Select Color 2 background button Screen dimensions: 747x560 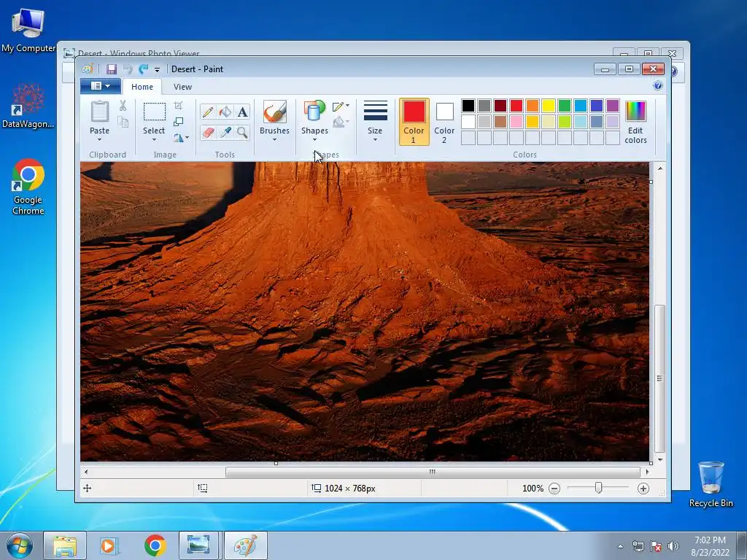pyautogui.click(x=444, y=122)
